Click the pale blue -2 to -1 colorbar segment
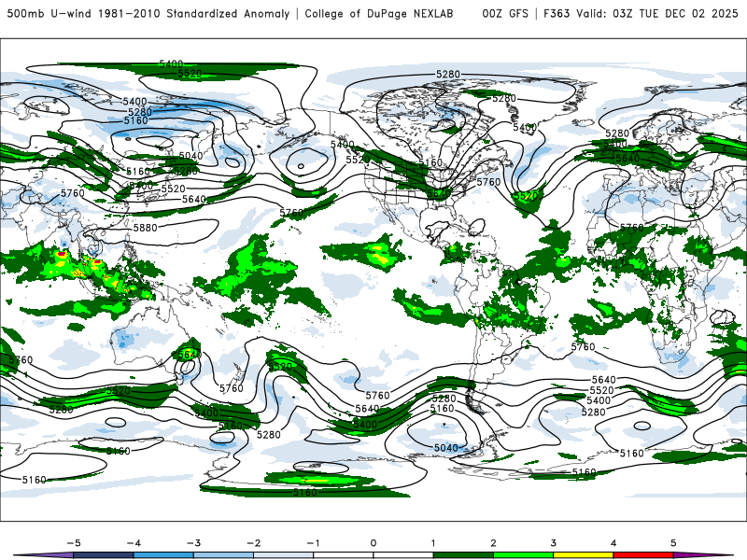Image resolution: width=747 pixels, height=560 pixels. 284,555
